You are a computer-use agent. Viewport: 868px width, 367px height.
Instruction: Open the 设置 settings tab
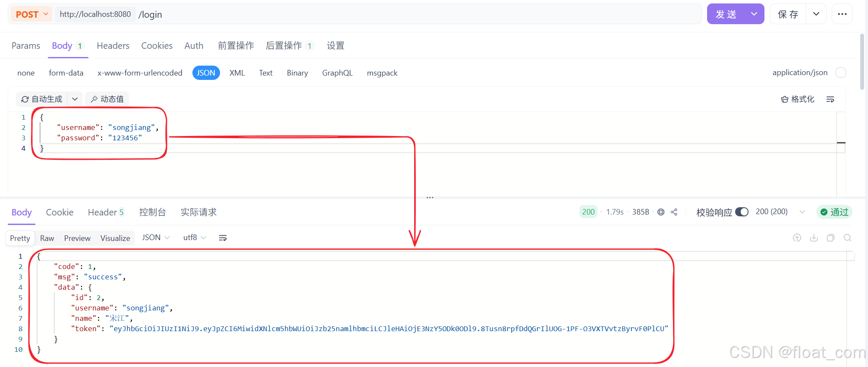click(x=336, y=46)
